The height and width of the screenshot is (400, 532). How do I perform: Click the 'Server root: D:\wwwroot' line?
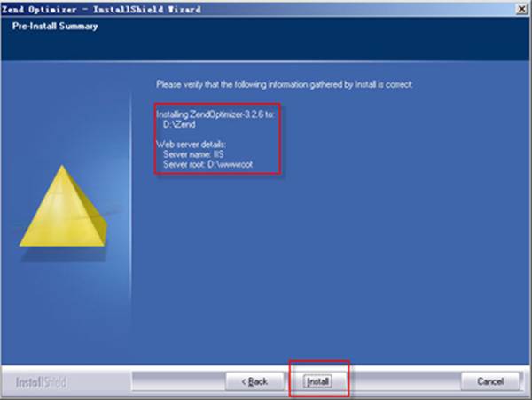coord(207,165)
